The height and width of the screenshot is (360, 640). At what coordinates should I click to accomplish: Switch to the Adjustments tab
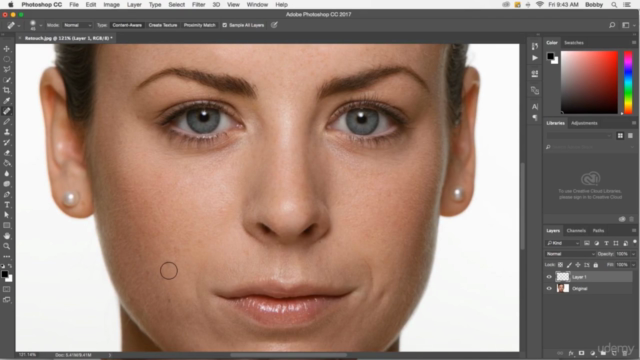[x=584, y=123]
